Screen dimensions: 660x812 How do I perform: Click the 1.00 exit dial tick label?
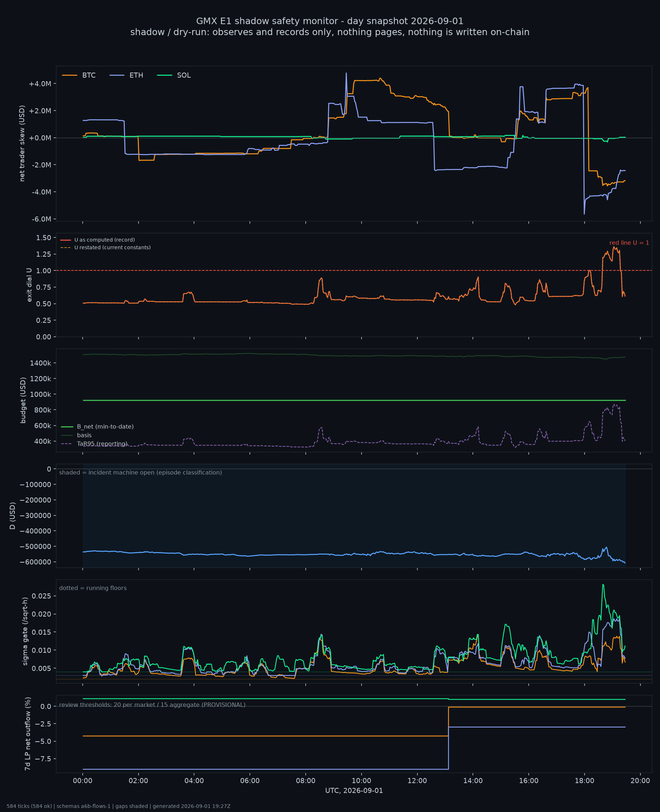click(x=44, y=270)
